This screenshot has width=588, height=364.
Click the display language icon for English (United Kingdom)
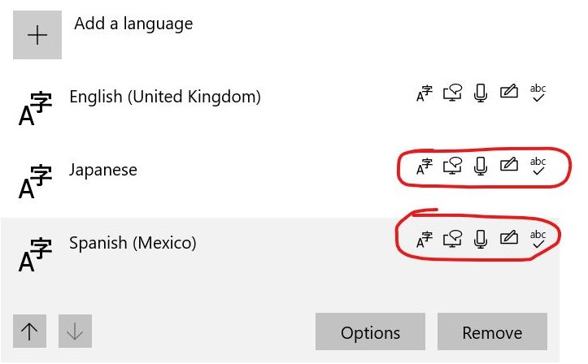click(425, 93)
